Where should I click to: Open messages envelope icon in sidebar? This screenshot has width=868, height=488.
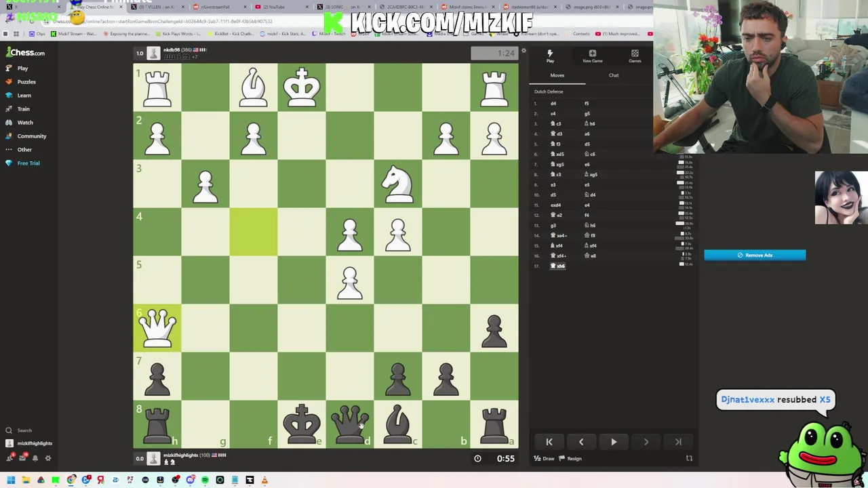point(22,458)
